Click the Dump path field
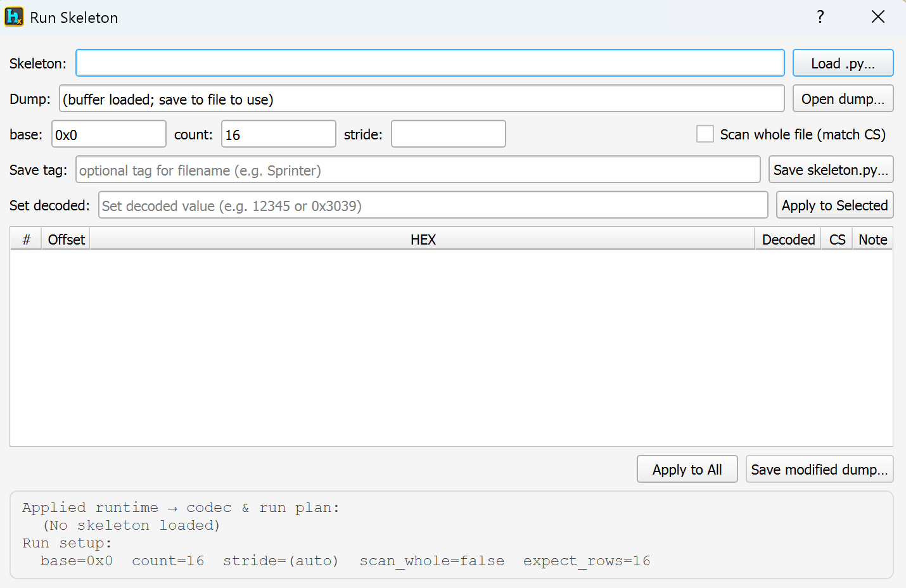Viewport: 906px width, 588px height. tap(422, 98)
